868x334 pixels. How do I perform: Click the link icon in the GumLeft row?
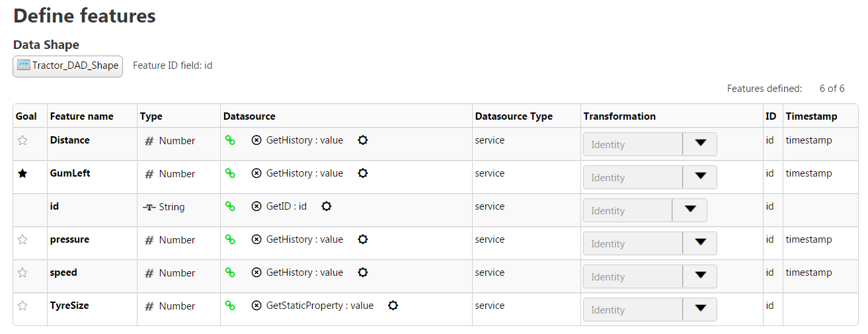coord(230,173)
